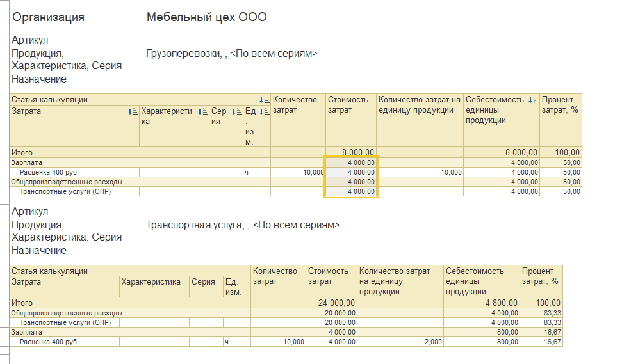
Task: Click sort icon beside first Статья калькуляции header
Action: tap(264, 100)
